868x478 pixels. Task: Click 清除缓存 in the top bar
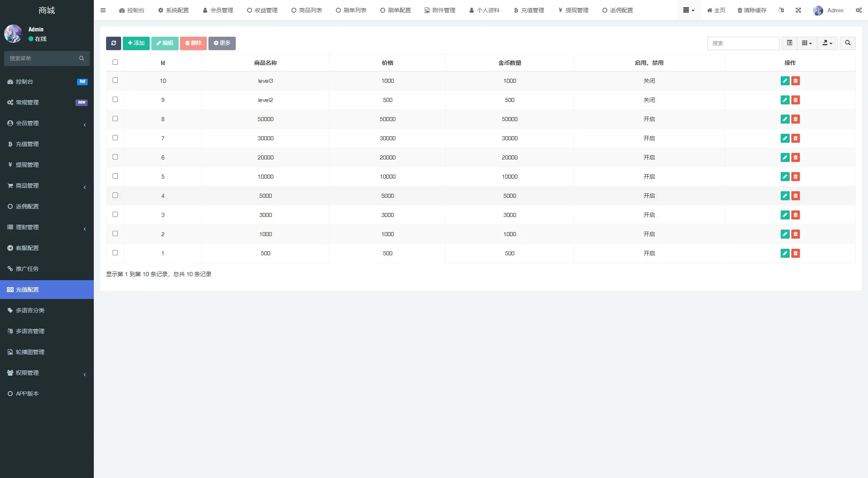coord(752,10)
